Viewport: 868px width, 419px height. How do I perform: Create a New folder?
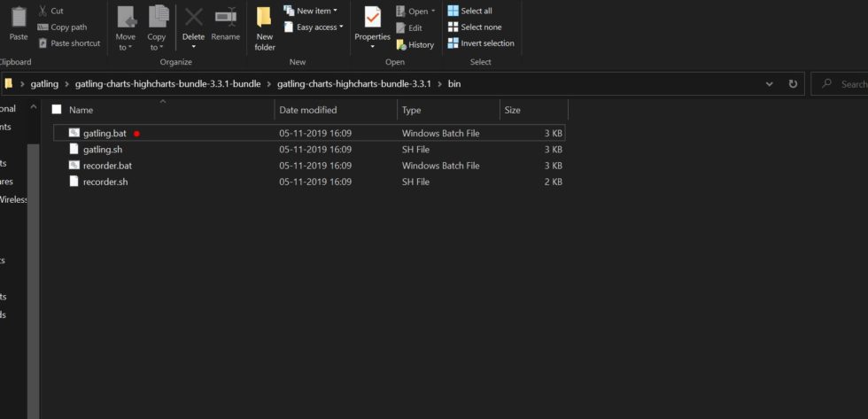pyautogui.click(x=264, y=27)
